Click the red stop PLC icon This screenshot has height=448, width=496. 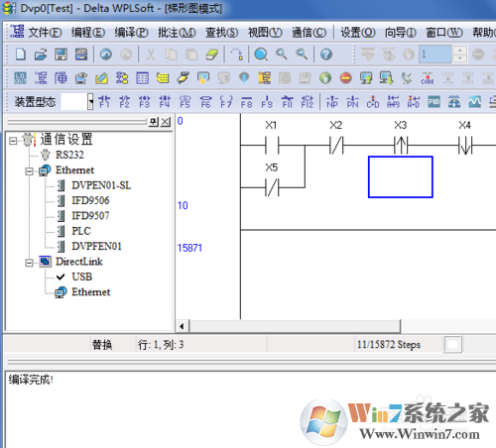346,78
